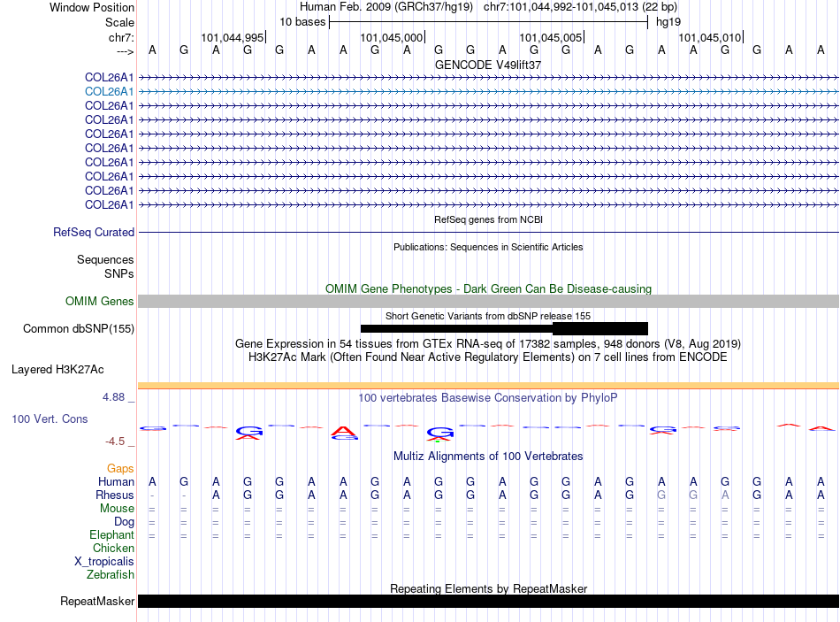Click the 100 Vert. Cons track label
Viewport: 840px width, 622px height.
[x=50, y=419]
